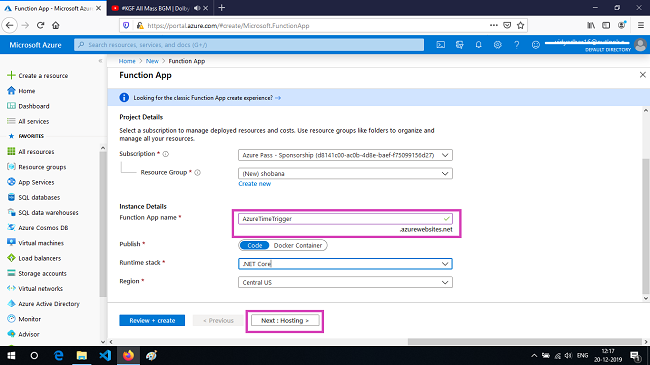
Task: Open All resources in favorites
Action: [36, 152]
